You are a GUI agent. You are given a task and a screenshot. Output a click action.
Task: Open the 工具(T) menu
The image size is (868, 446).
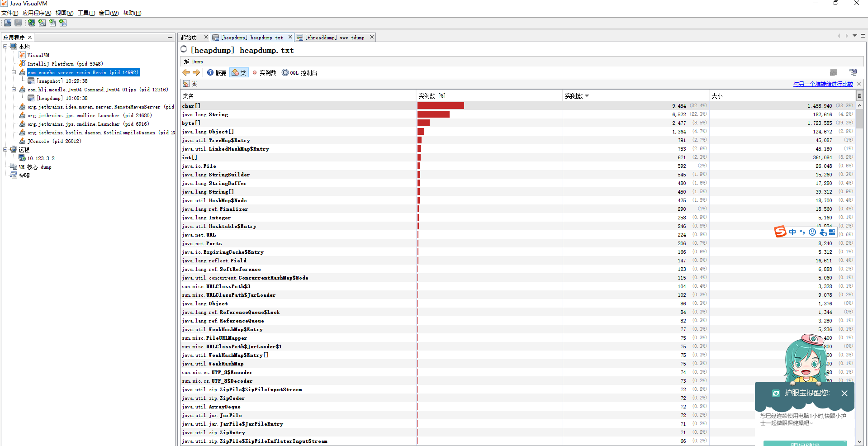click(x=86, y=13)
